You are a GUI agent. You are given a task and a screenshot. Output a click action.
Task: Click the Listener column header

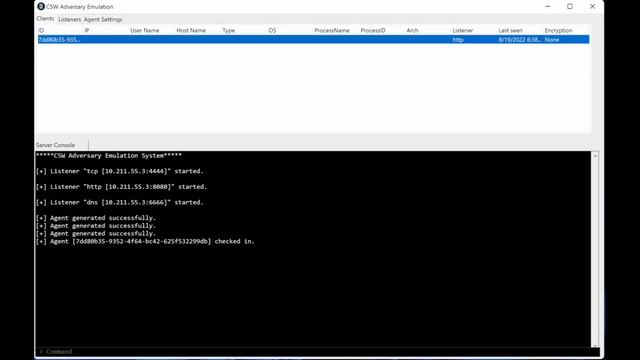[462, 30]
